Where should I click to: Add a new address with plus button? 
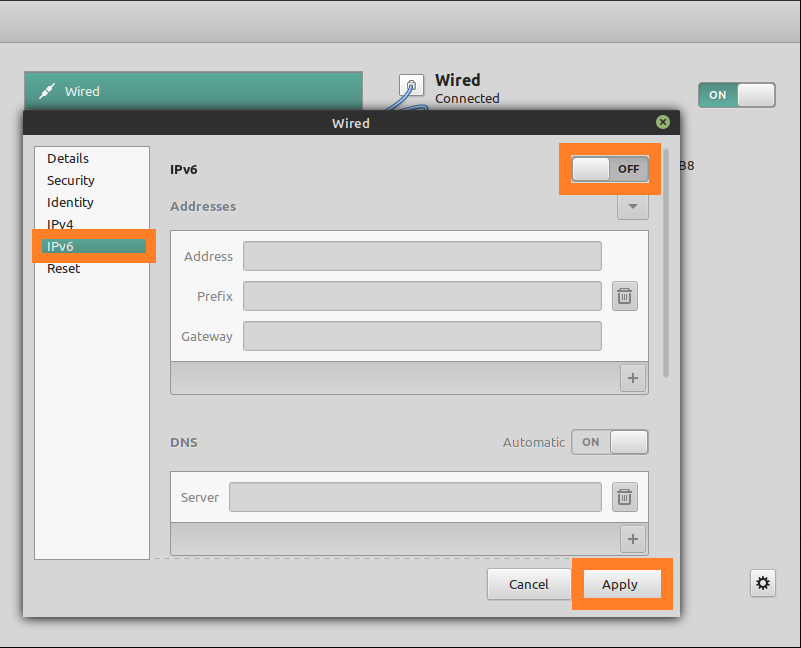tap(633, 378)
